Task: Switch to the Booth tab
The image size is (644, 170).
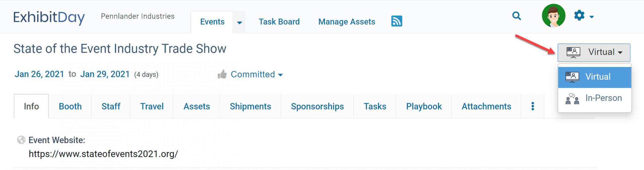Action: pos(70,106)
